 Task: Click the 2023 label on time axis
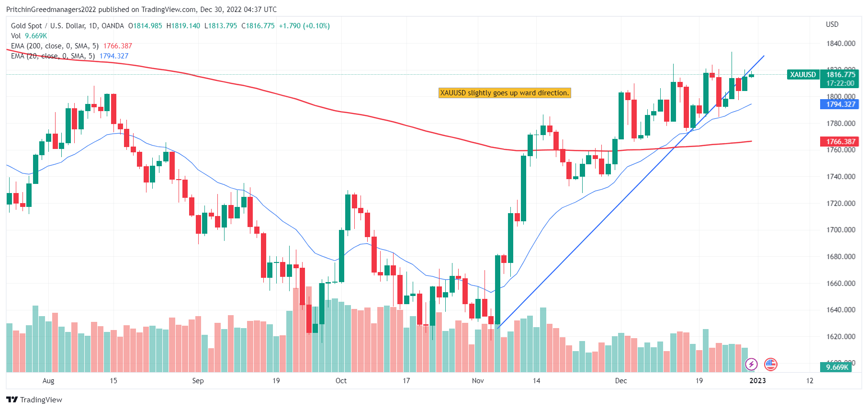[757, 381]
